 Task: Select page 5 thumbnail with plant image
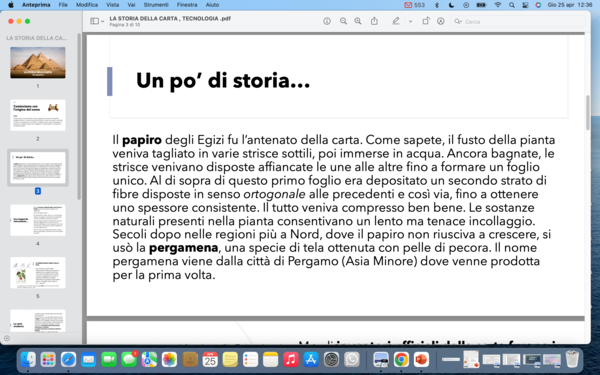coord(38,272)
